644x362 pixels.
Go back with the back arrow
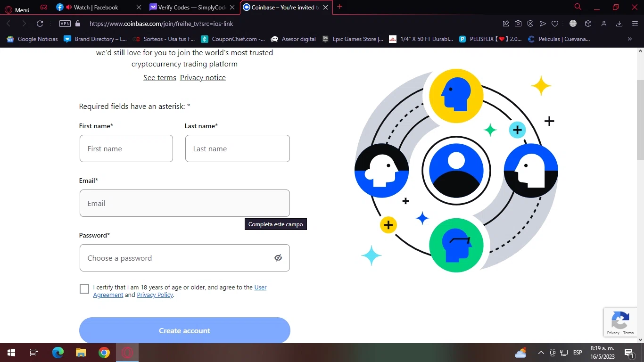[9, 24]
